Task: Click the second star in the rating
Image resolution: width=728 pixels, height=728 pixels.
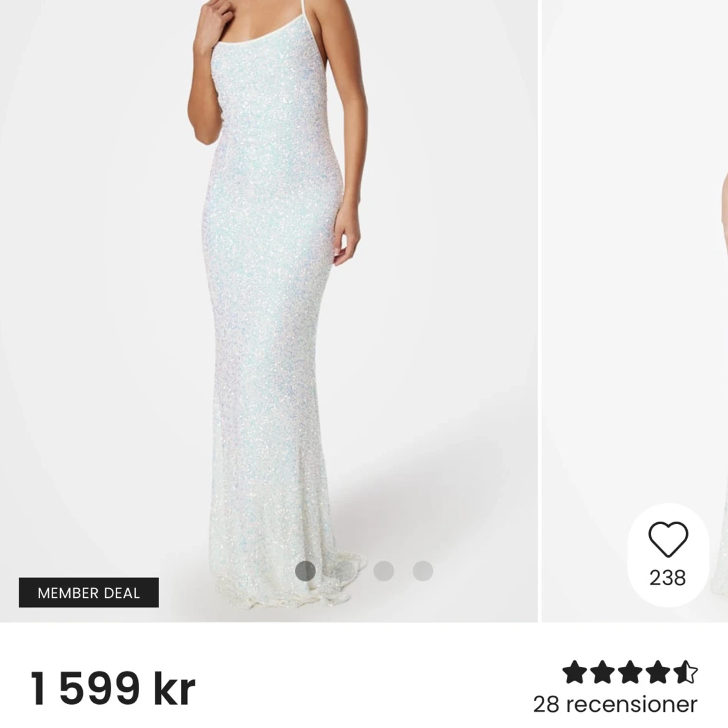Action: tap(602, 672)
